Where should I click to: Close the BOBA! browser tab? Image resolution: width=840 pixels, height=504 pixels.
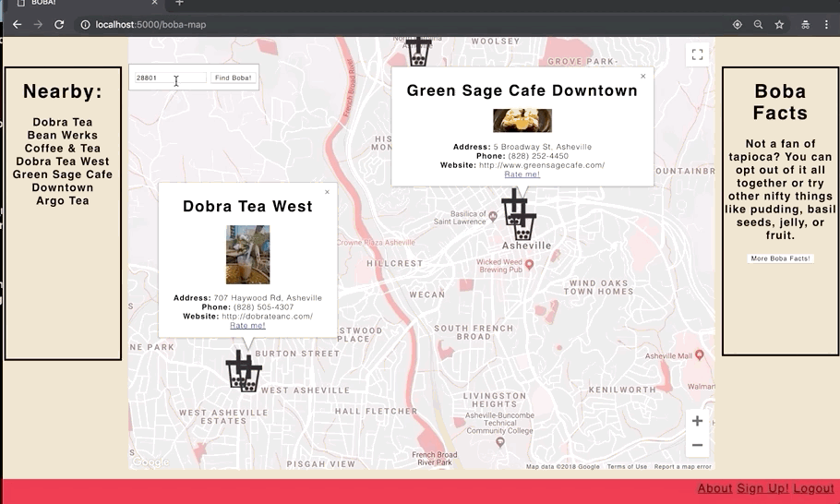154,3
